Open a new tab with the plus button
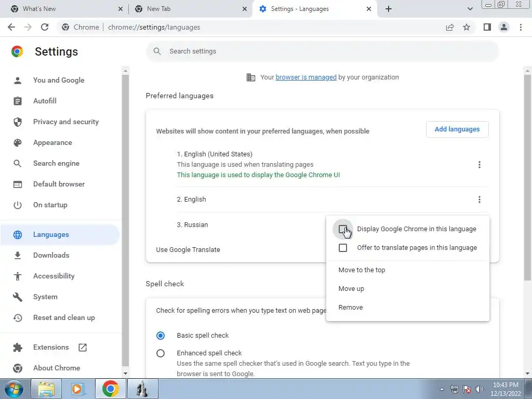 tap(389, 9)
